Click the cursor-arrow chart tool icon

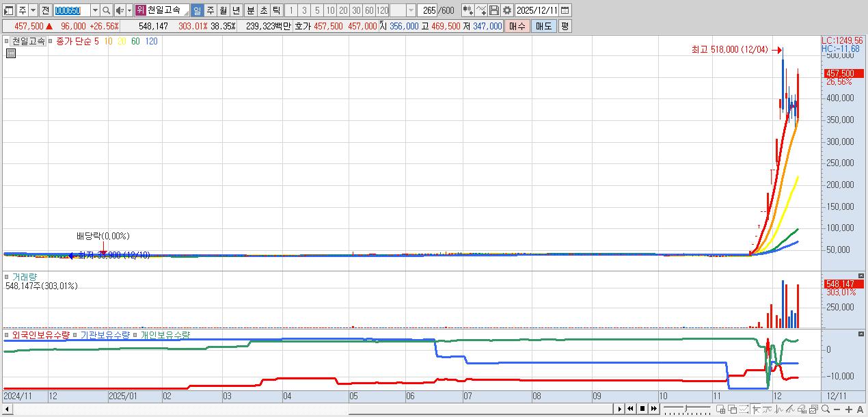click(756, 409)
